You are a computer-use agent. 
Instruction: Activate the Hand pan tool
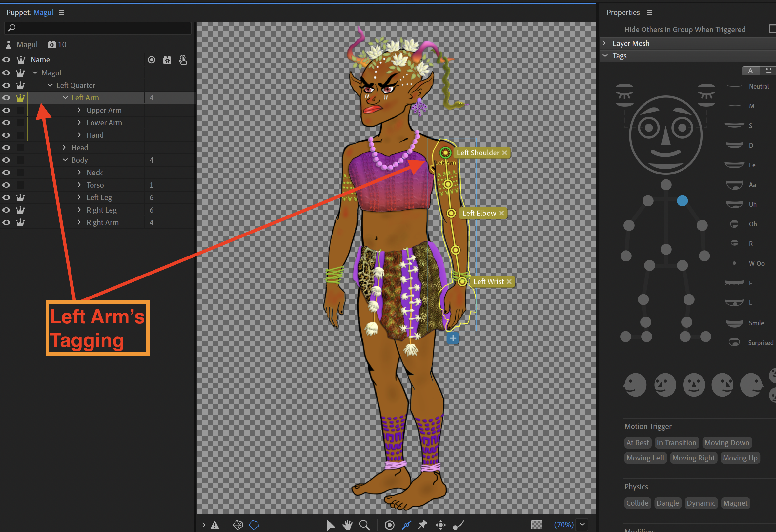pos(348,525)
